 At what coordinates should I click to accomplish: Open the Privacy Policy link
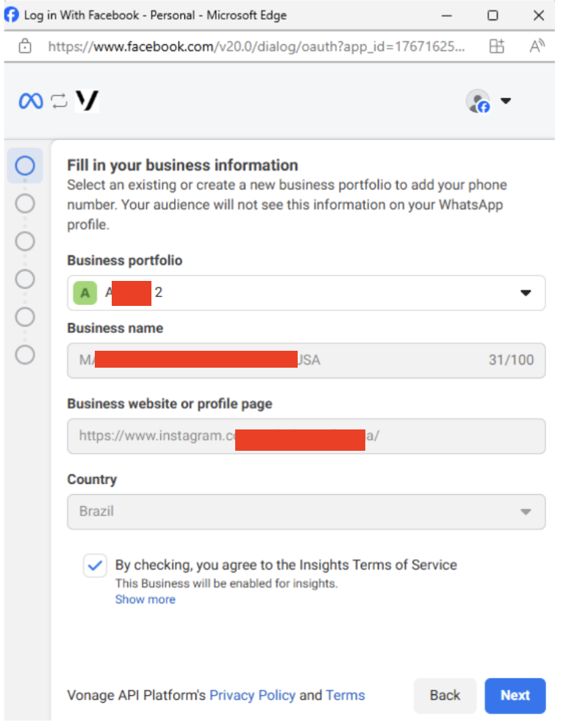252,696
